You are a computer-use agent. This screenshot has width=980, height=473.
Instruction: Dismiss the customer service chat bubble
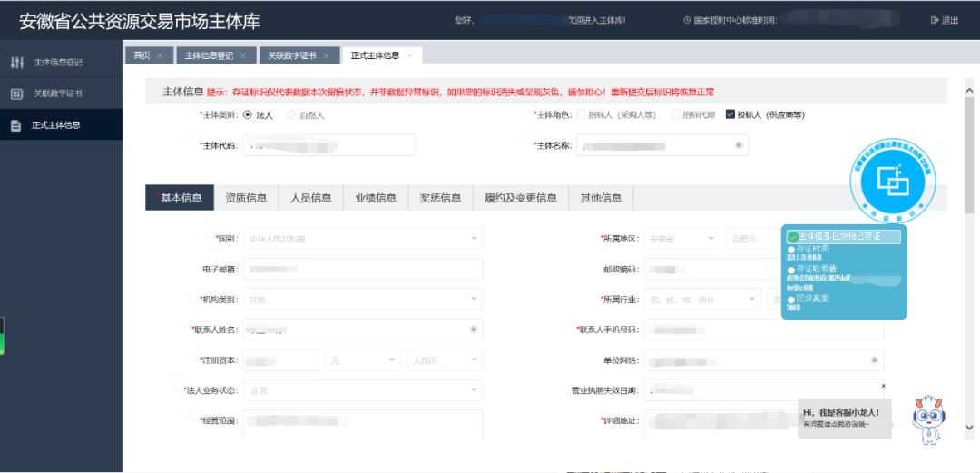pos(883,386)
